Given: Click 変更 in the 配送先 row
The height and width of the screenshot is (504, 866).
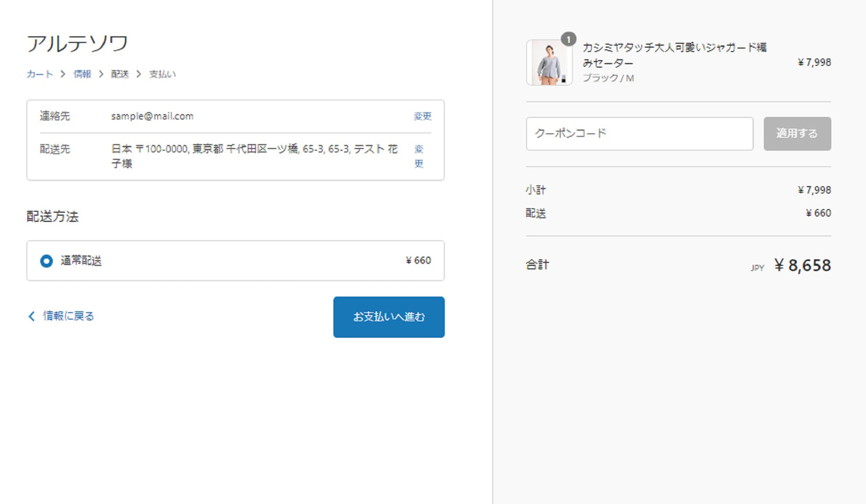Looking at the screenshot, I should coord(419,156).
